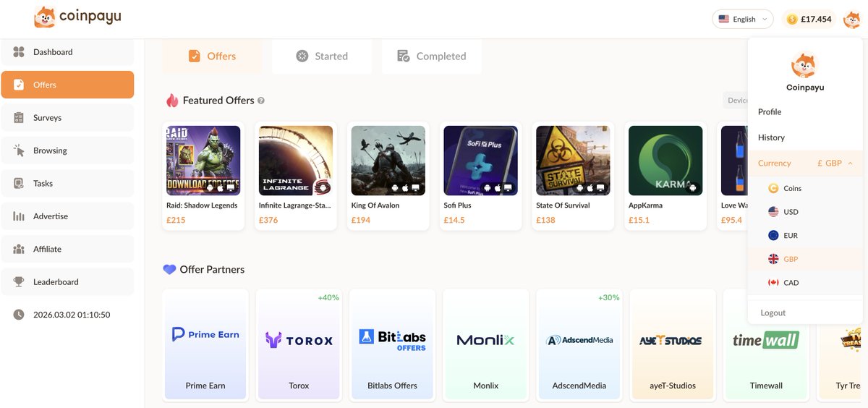The width and height of the screenshot is (868, 408).
Task: Open Surveys in the sidebar
Action: pos(67,118)
